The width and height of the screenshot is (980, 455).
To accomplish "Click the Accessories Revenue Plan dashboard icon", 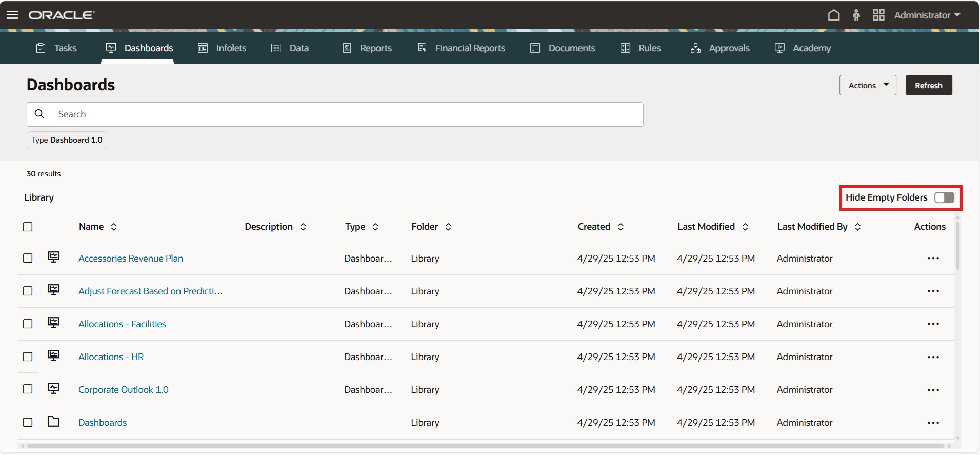I will pyautogui.click(x=53, y=256).
